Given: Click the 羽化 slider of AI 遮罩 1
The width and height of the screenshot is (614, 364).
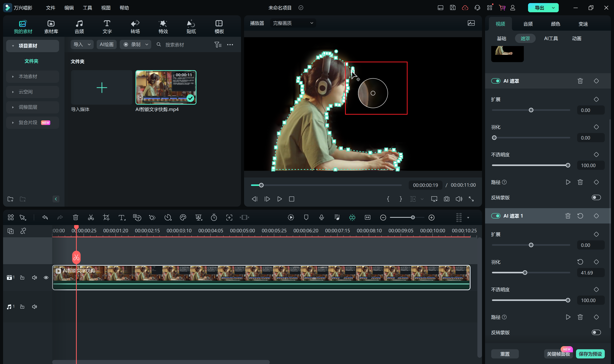Looking at the screenshot, I should pos(525,273).
